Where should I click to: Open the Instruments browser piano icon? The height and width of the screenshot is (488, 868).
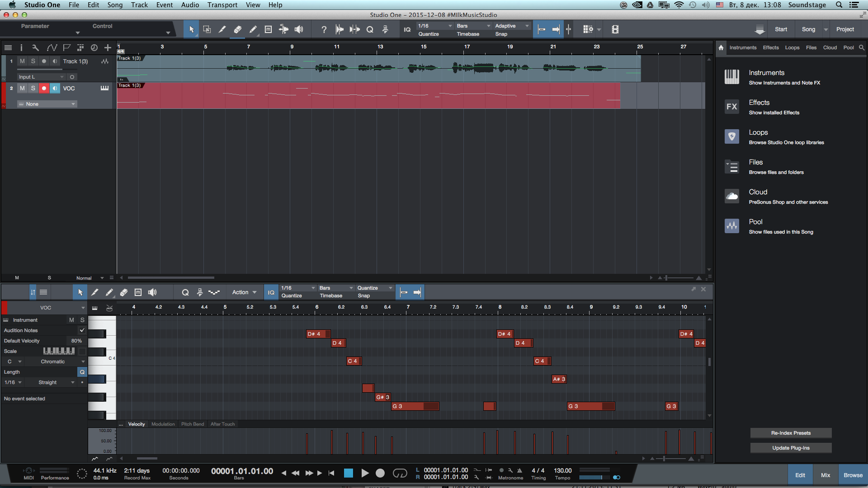(x=732, y=77)
